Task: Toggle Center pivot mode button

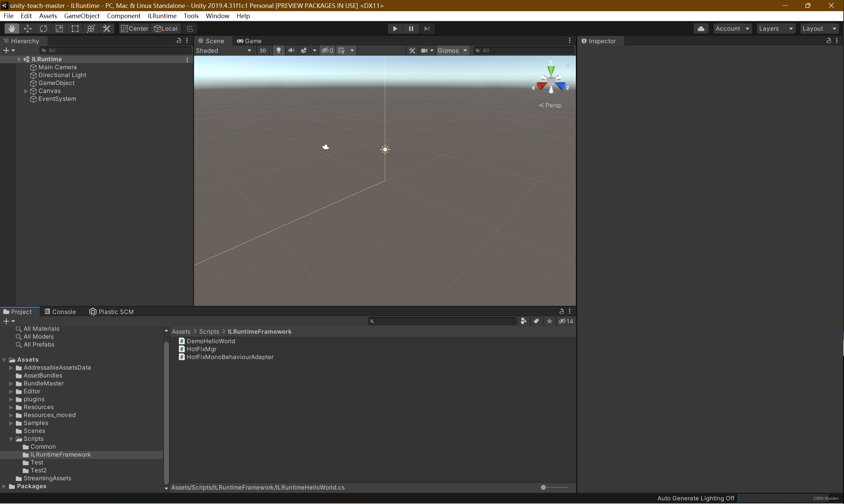Action: (134, 29)
